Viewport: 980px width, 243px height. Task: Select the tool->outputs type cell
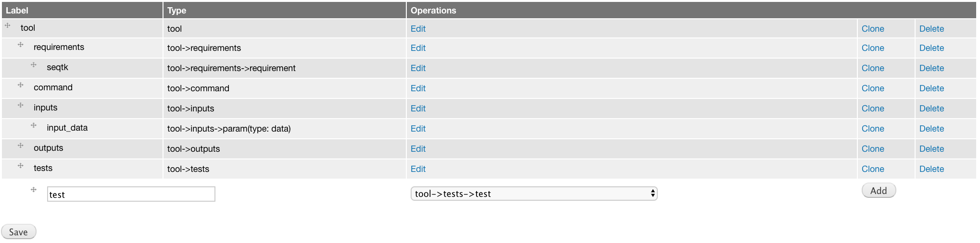285,149
